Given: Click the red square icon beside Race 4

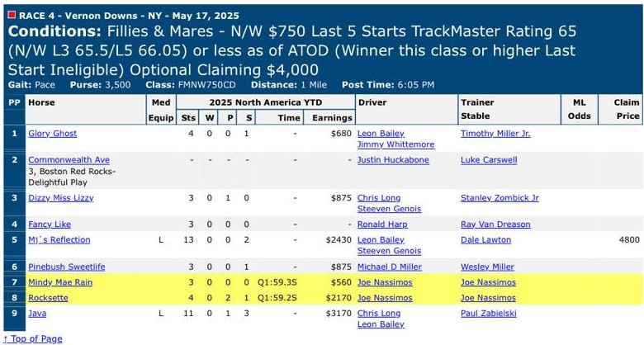Looking at the screenshot, I should coord(12,14).
